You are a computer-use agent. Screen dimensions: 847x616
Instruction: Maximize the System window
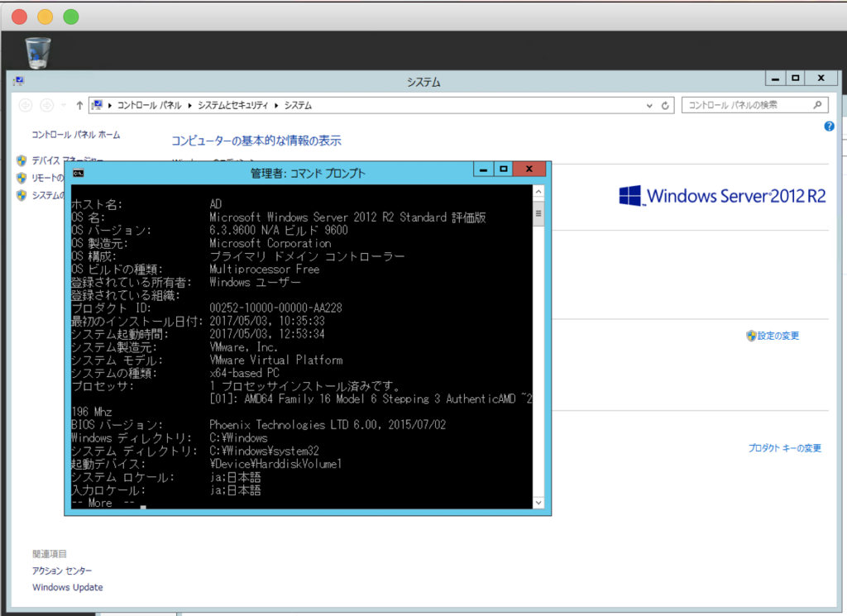(x=795, y=79)
